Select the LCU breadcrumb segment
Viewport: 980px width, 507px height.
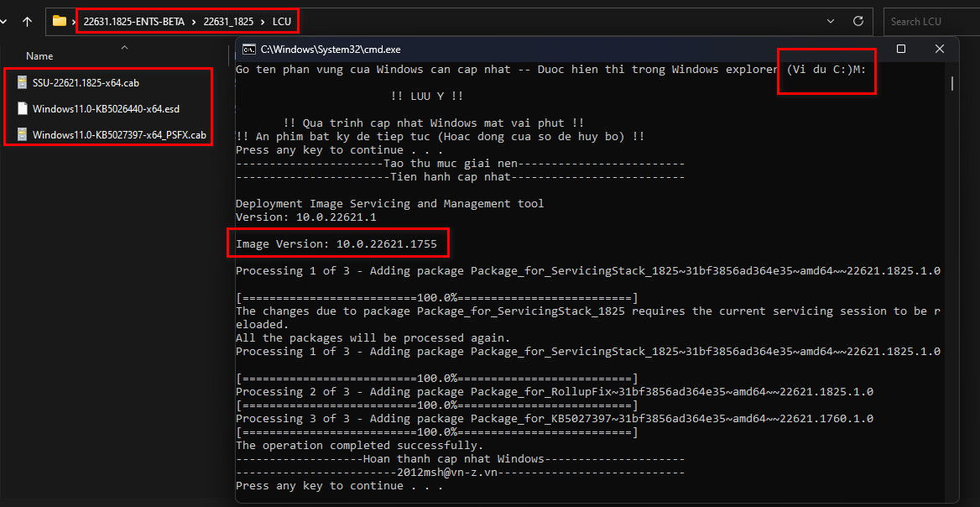click(x=282, y=22)
